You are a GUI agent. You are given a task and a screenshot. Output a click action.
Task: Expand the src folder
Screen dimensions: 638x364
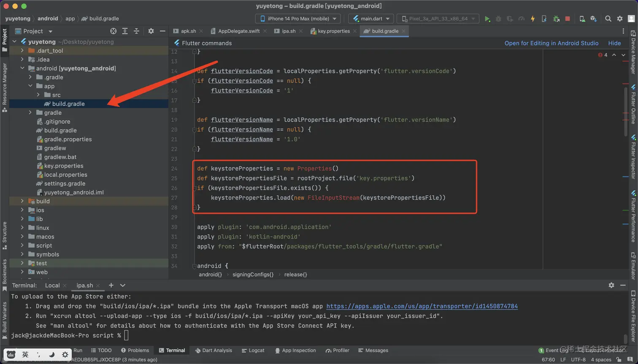[38, 95]
